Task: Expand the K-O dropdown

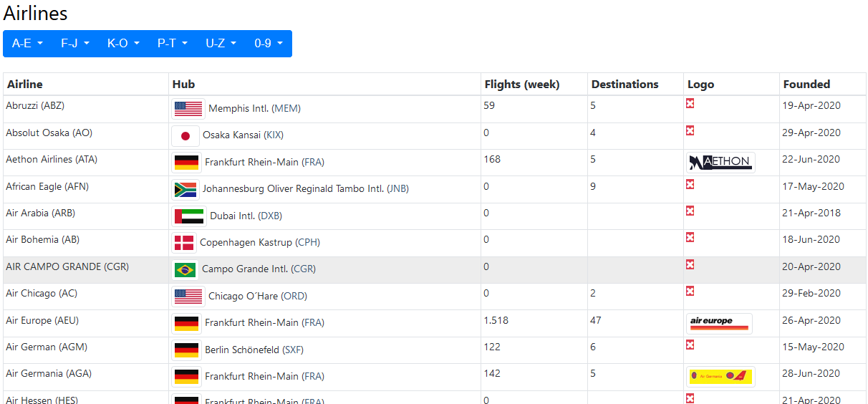Action: click(124, 44)
